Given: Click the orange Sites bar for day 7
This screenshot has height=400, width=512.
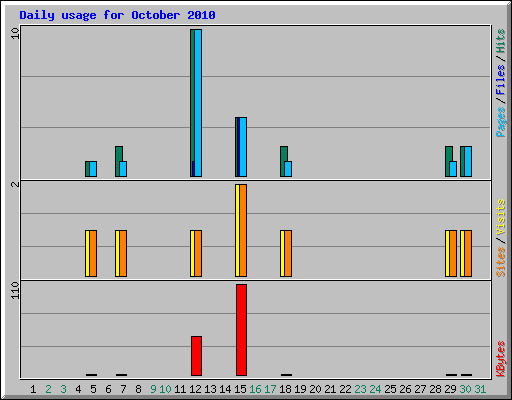Looking at the screenshot, I should coord(123,253).
